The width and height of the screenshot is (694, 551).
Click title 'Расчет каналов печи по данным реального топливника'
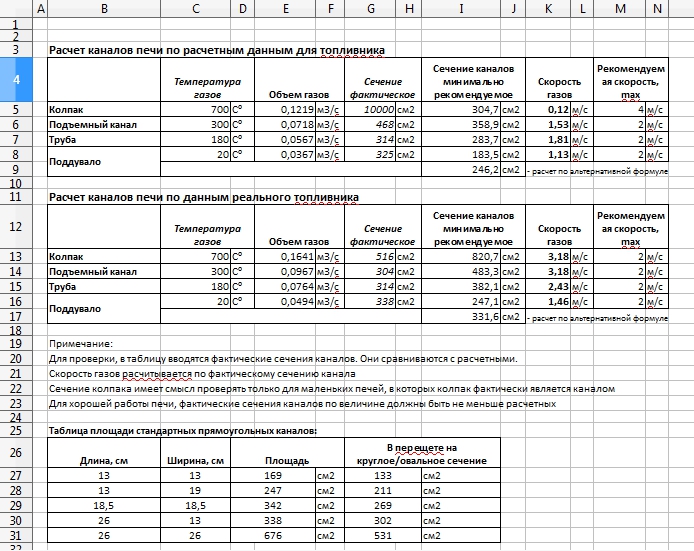204,197
